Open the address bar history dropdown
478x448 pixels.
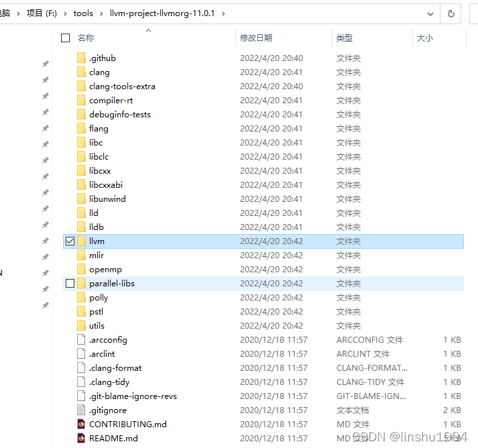click(430, 13)
